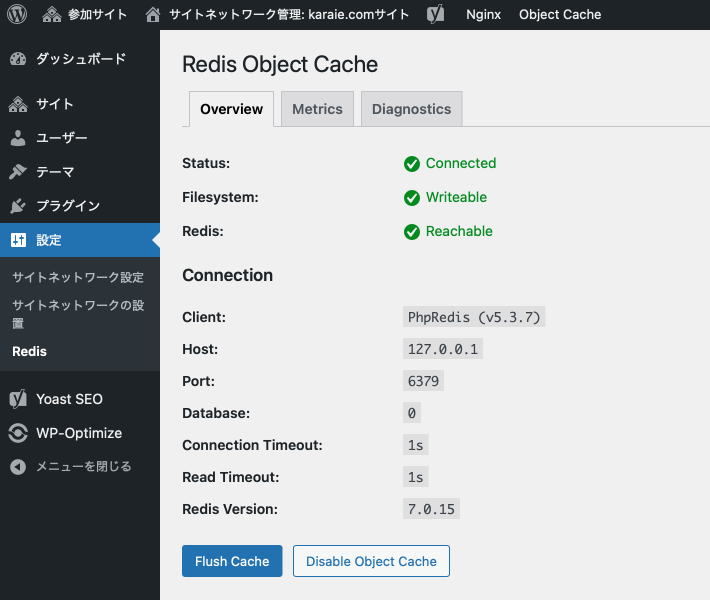
Task: Click the 6379 port value
Action: (423, 381)
